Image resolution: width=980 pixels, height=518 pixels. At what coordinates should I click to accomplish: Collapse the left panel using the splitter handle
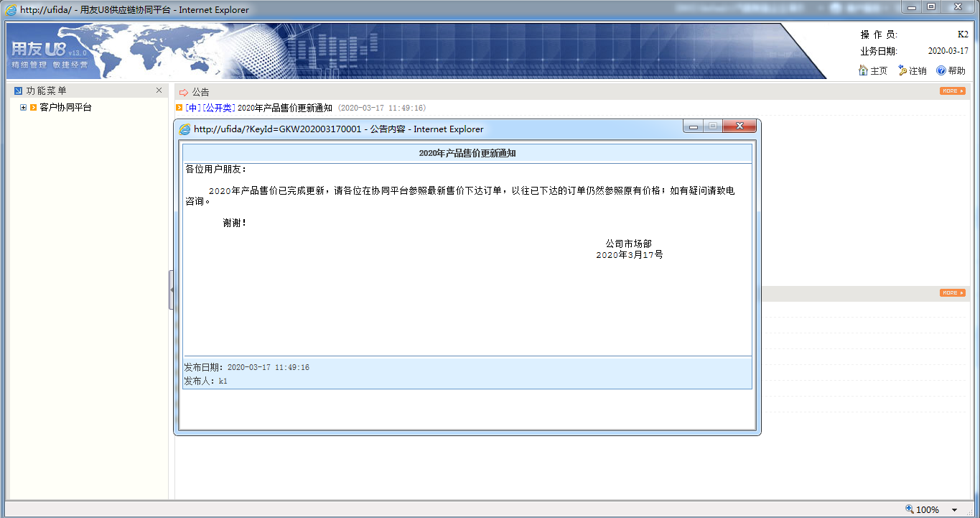171,290
